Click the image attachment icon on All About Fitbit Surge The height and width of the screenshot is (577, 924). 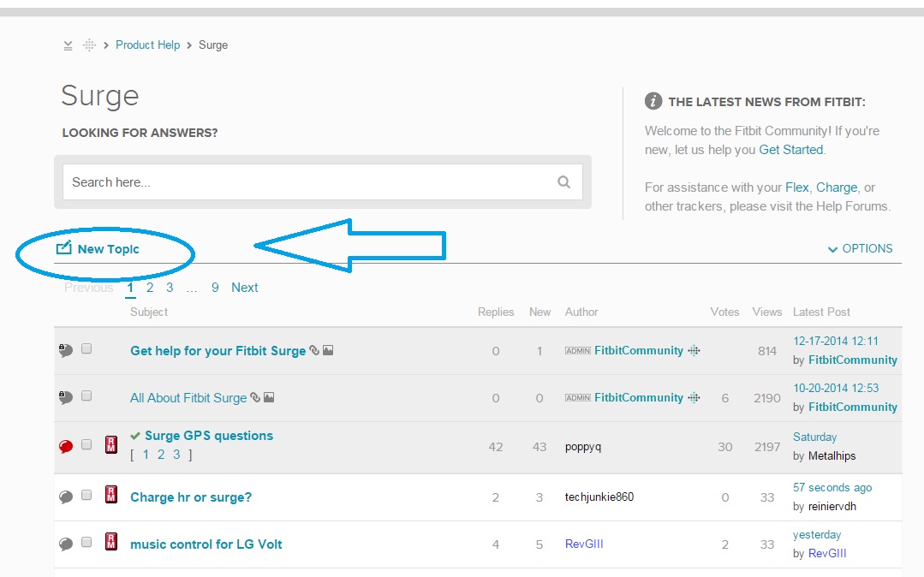tap(269, 397)
